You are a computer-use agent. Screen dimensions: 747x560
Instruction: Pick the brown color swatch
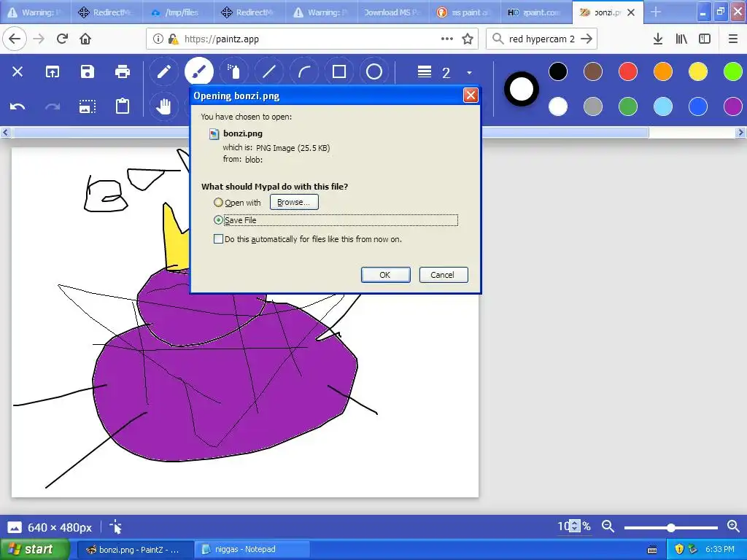(593, 72)
